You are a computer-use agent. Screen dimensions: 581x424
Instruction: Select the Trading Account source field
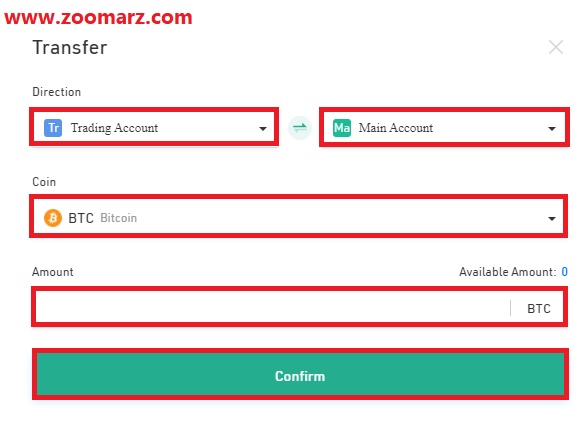click(x=154, y=127)
